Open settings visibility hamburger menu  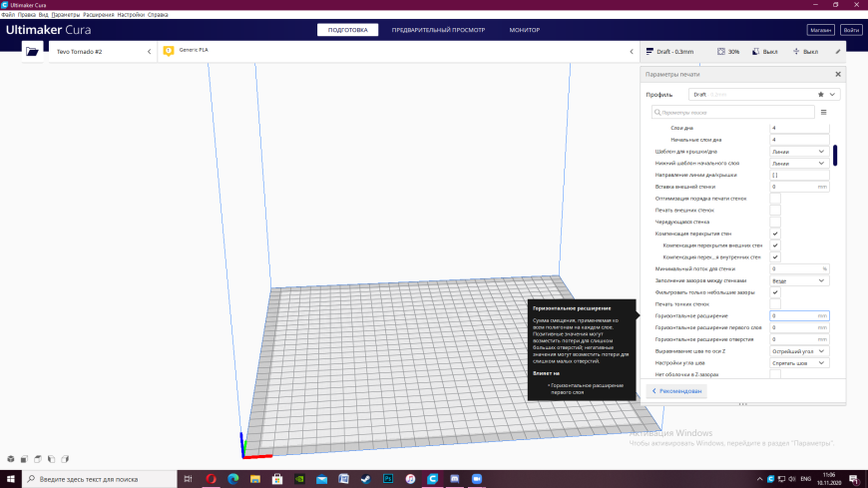824,113
